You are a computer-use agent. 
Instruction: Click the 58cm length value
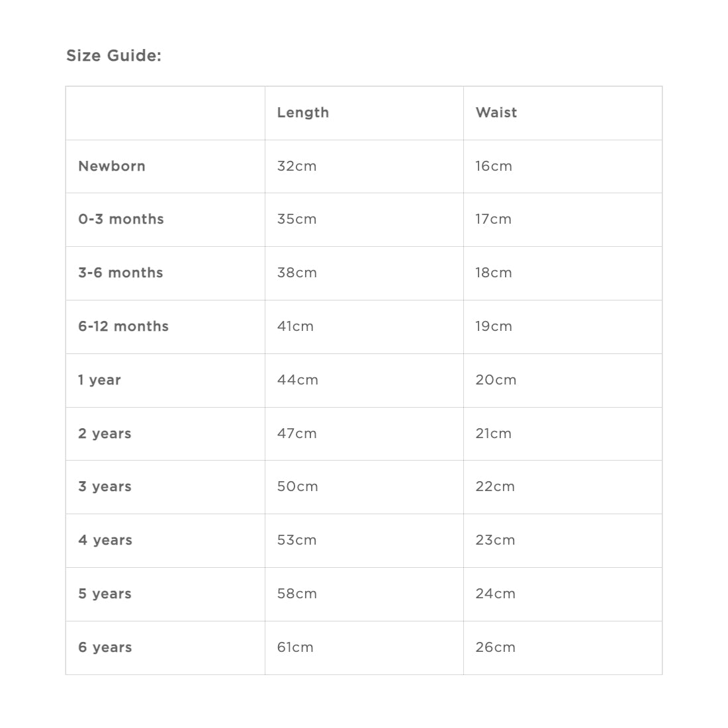click(x=297, y=594)
